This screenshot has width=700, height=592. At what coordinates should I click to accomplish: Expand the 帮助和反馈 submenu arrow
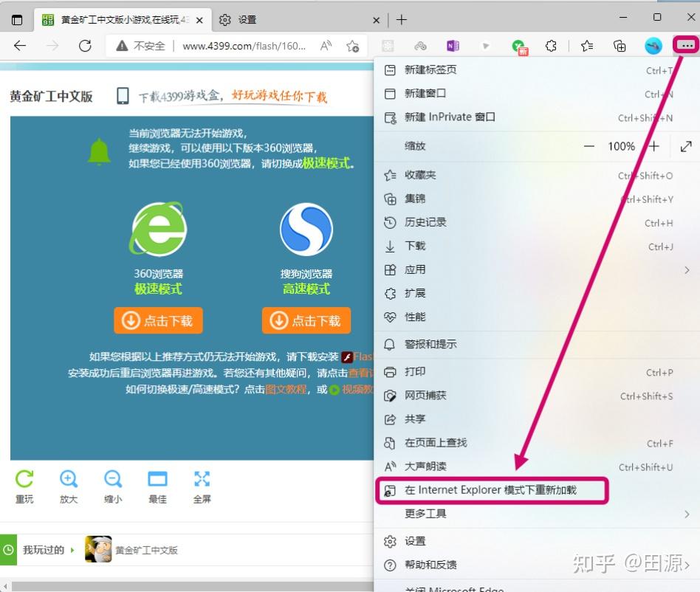tap(687, 565)
